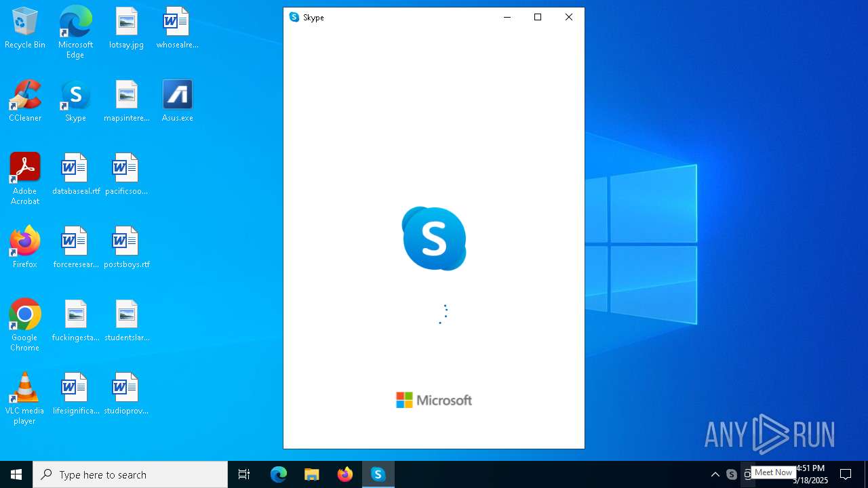868x488 pixels.
Task: Select the databaseal.rtf document
Action: [x=75, y=175]
